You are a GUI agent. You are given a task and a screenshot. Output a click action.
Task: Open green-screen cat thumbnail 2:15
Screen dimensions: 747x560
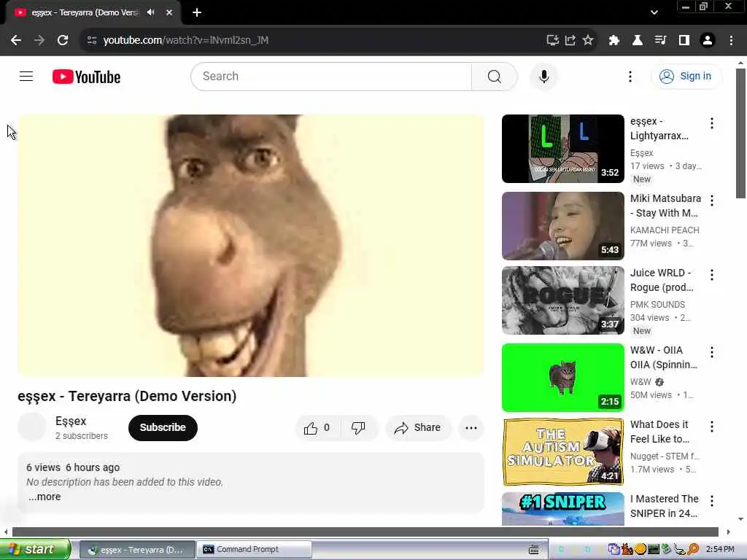(x=562, y=378)
